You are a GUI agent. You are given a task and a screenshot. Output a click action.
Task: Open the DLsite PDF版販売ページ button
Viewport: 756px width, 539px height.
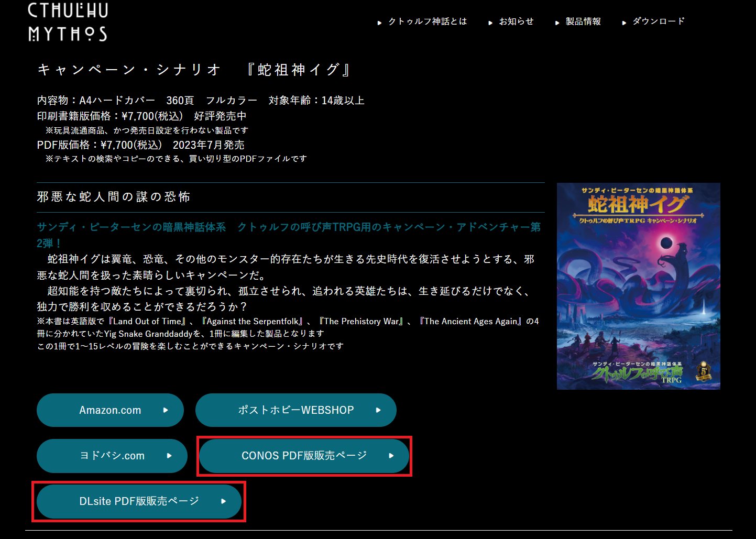139,501
